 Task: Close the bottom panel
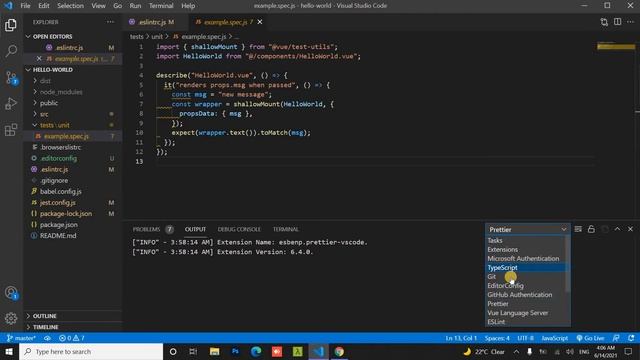(630, 229)
